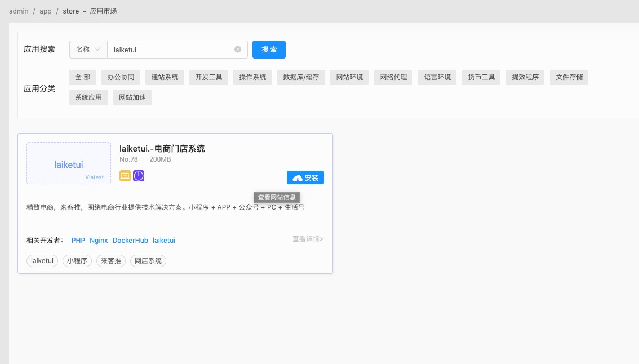
Task: Go to admin in the breadcrumb
Action: tap(19, 11)
